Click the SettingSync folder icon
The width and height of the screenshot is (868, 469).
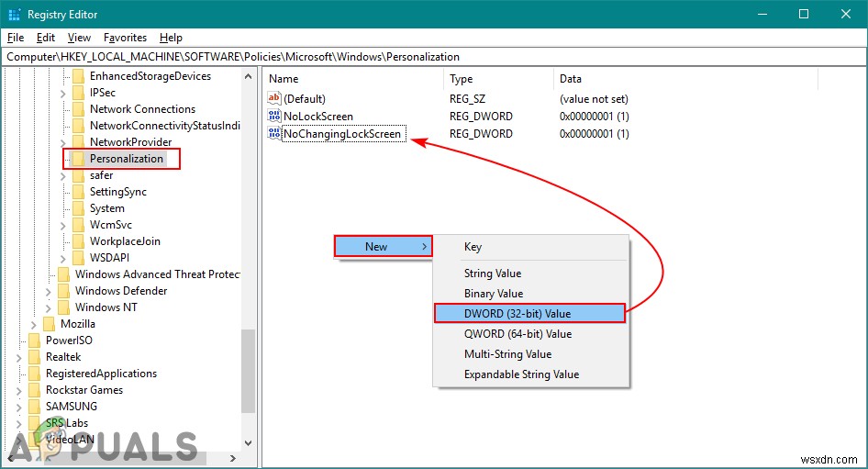(x=79, y=192)
